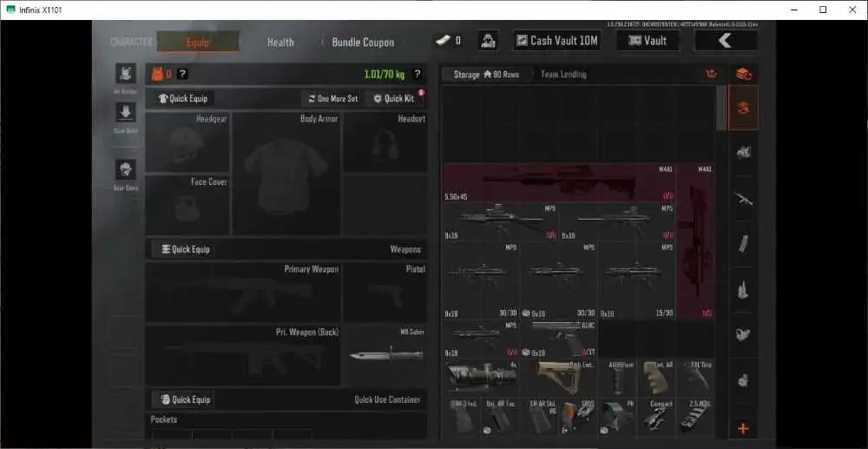Select the highlighted orange category icon
Screen dimensions: 868x449
(744, 108)
